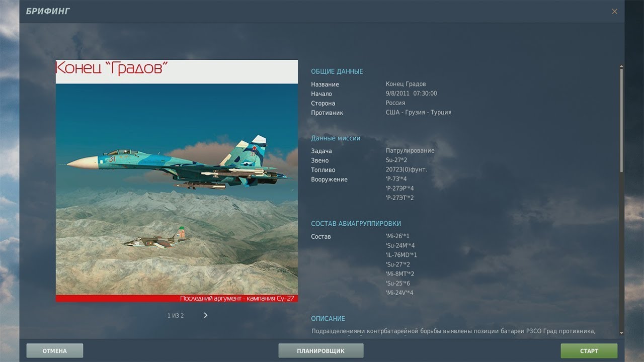This screenshot has width=644, height=362.
Task: Click the БРИФИНГ window title
Action: click(48, 11)
